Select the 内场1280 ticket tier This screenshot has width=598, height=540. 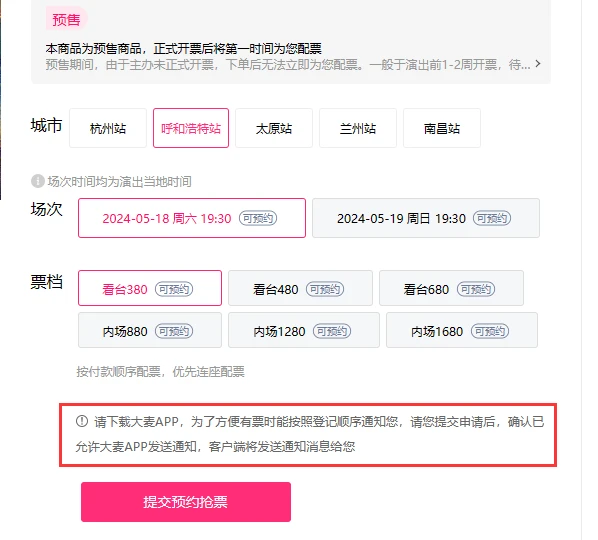pyautogui.click(x=304, y=330)
